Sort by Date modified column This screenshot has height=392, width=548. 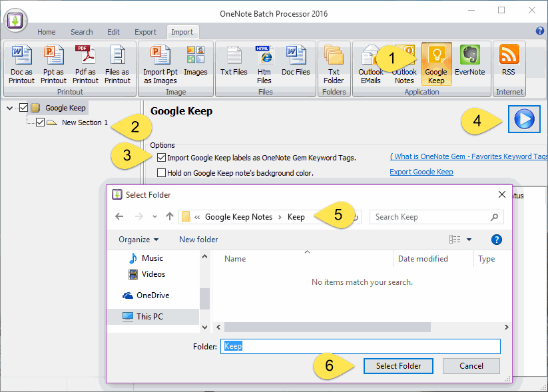click(x=423, y=259)
